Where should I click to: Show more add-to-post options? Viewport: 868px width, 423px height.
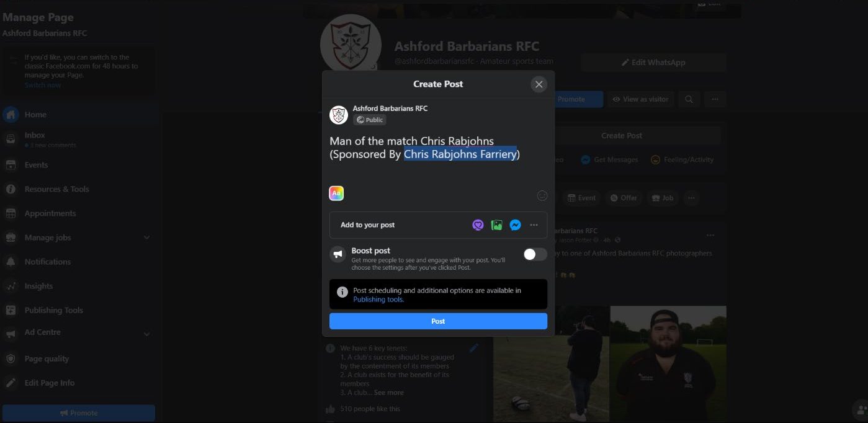click(534, 225)
